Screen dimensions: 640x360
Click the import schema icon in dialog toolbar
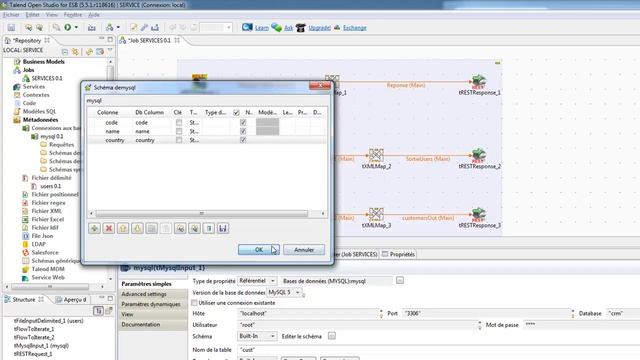(x=180, y=228)
